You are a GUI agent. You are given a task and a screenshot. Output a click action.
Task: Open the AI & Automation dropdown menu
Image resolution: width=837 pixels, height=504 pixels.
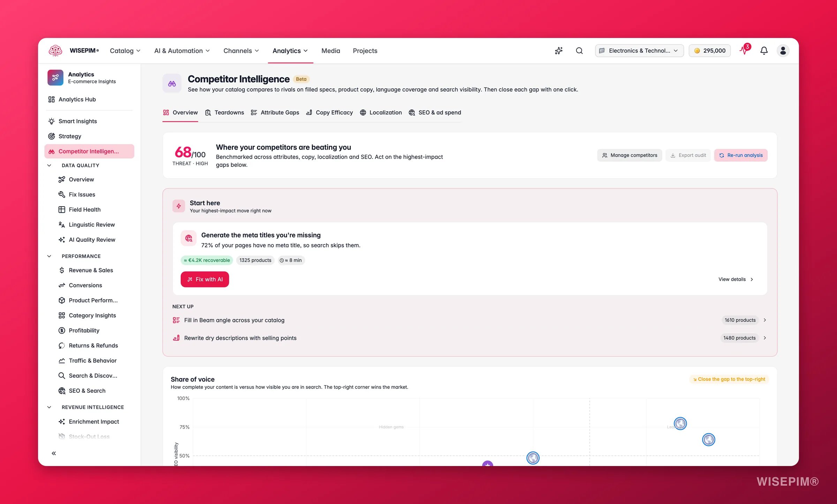click(182, 51)
